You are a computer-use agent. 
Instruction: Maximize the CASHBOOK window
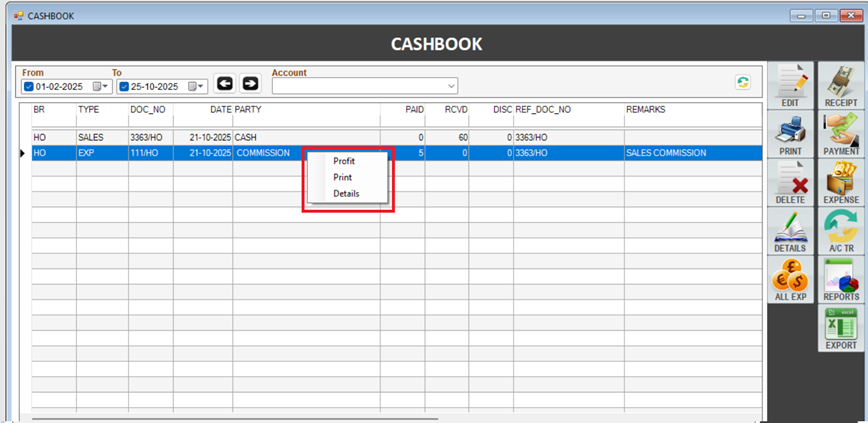pyautogui.click(x=826, y=16)
